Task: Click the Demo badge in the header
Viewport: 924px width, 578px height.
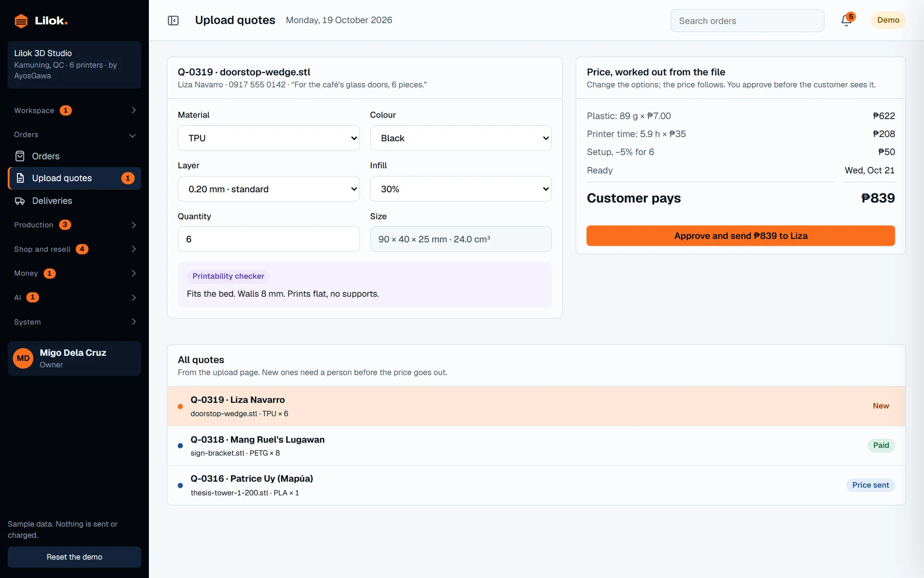Action: click(x=888, y=20)
